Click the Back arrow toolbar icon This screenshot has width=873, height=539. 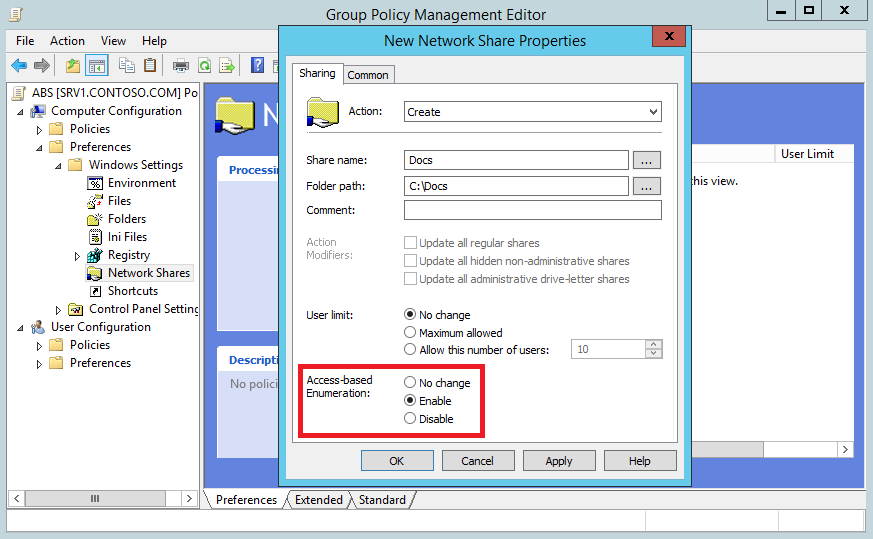(18, 66)
